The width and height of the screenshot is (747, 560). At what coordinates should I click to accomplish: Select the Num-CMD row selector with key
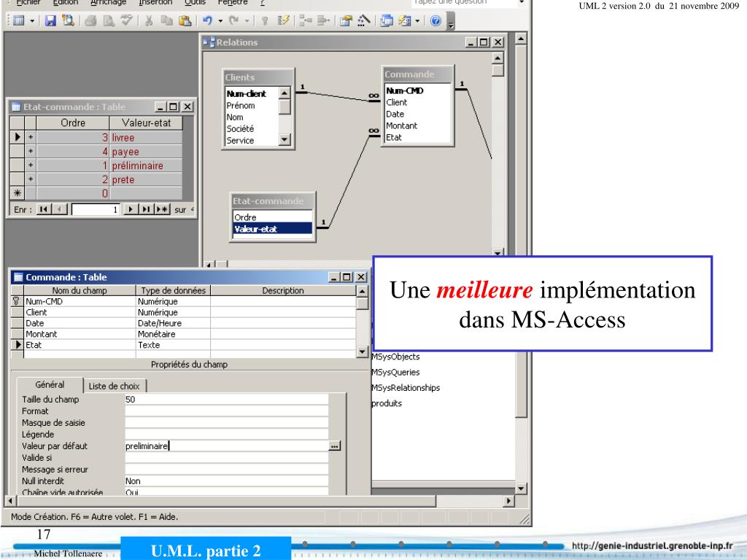pyautogui.click(x=18, y=301)
